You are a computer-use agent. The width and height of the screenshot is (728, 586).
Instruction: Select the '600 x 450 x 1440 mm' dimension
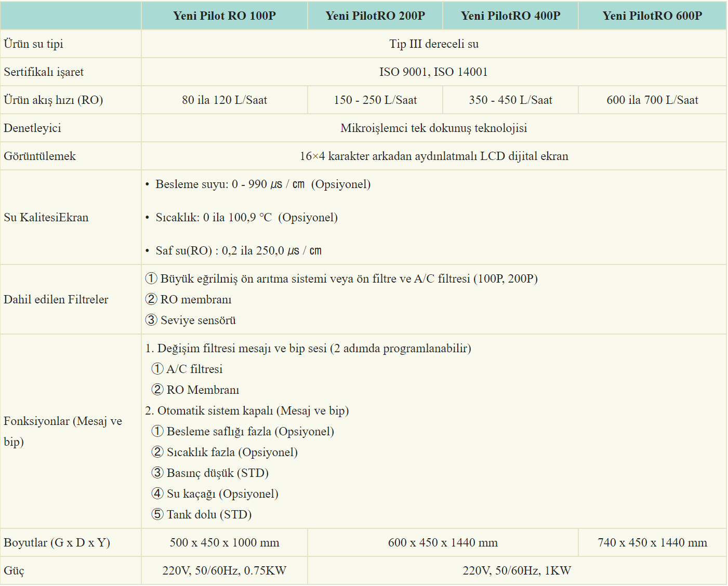coord(443,542)
